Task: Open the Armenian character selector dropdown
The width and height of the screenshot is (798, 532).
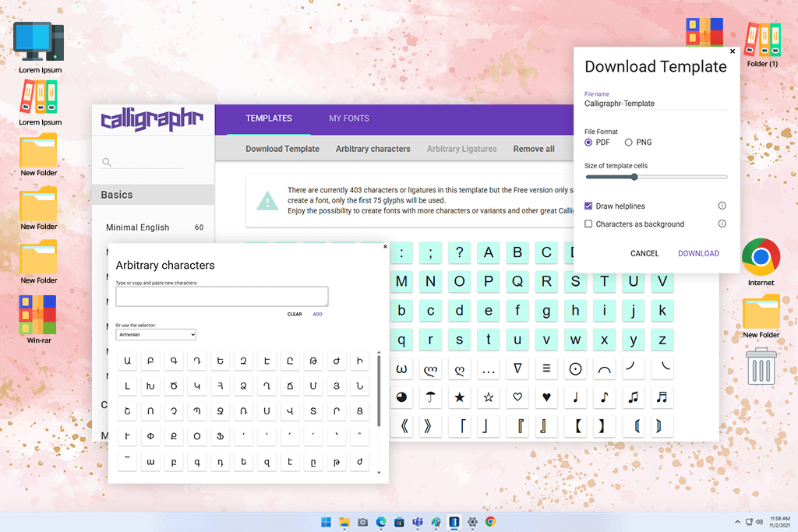Action: (156, 334)
